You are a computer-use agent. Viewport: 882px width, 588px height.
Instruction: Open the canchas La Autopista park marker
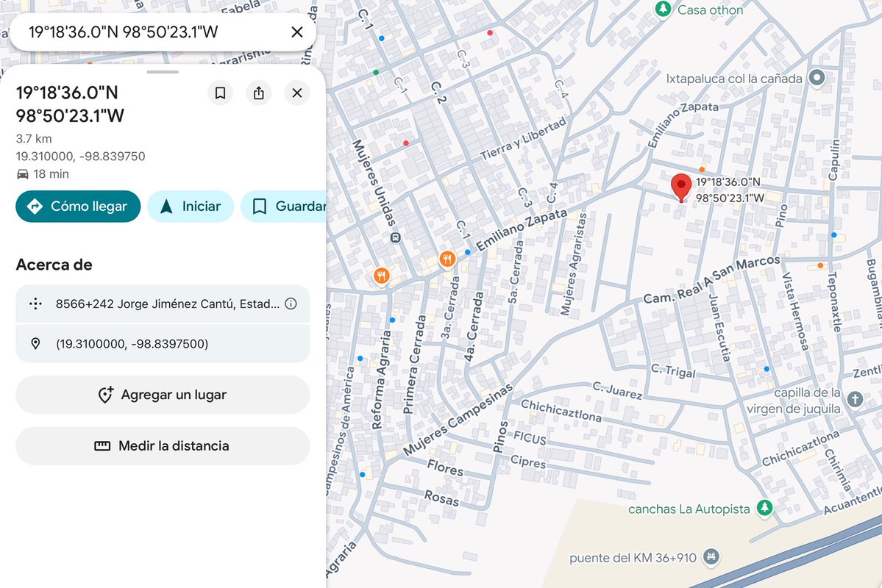tap(764, 508)
